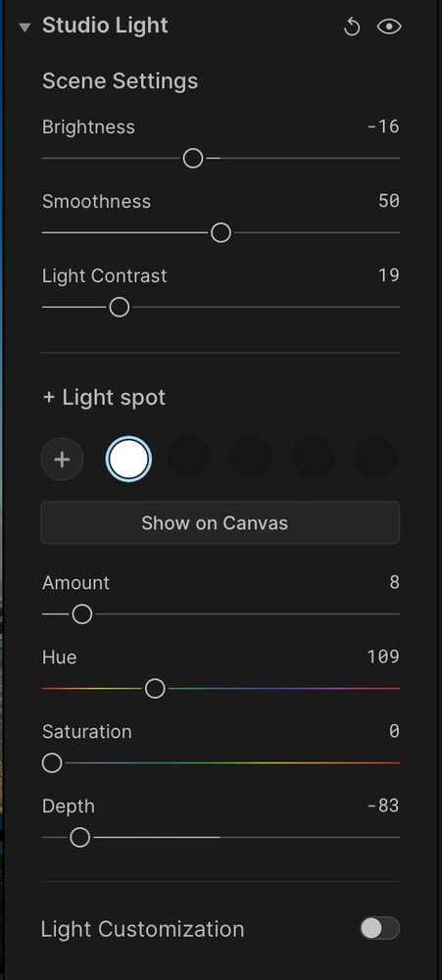Collapse the Studio Light panel triangle
Viewport: 442px width, 980px height.
point(25,27)
